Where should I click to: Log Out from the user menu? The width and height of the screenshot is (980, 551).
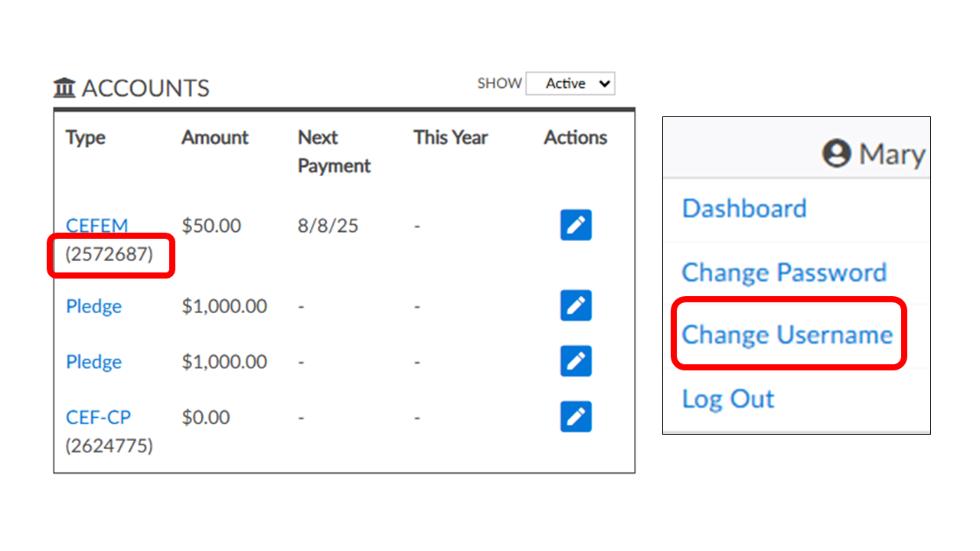[x=728, y=399]
